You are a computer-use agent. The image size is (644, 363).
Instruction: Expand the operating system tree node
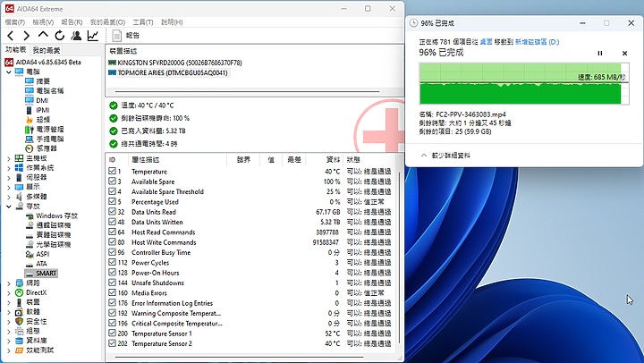pos(9,167)
